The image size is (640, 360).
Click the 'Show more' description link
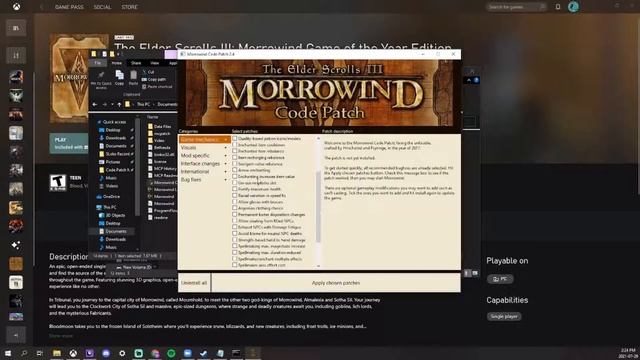click(x=61, y=336)
